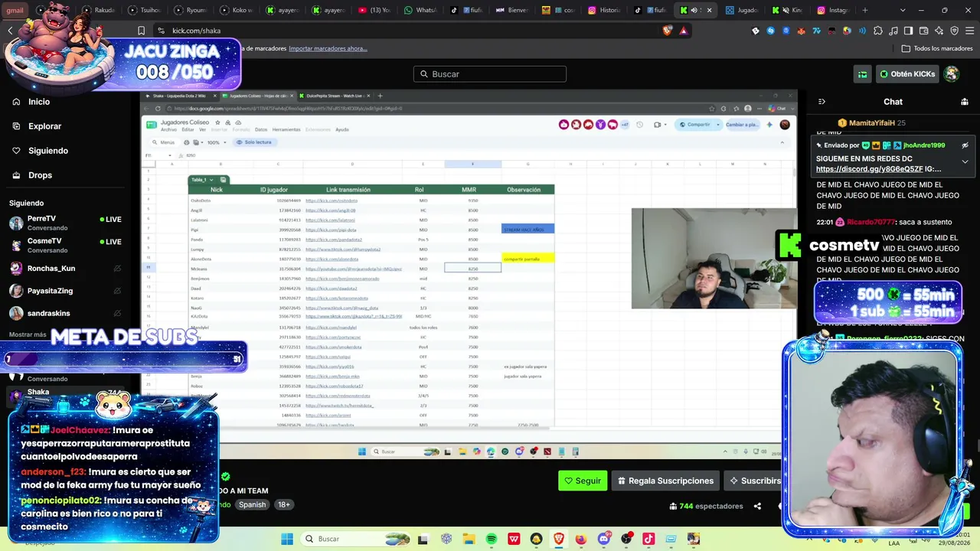Open WPS Office from the taskbar

tap(514, 539)
